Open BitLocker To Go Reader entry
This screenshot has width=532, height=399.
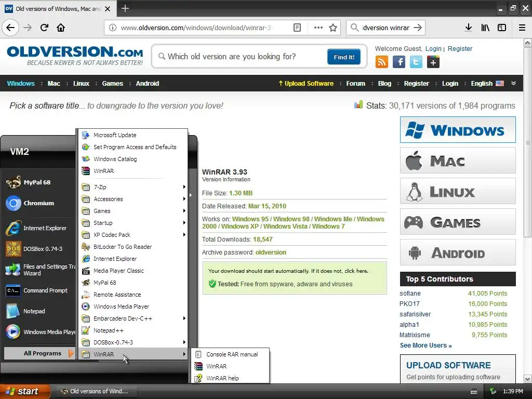coord(134,247)
